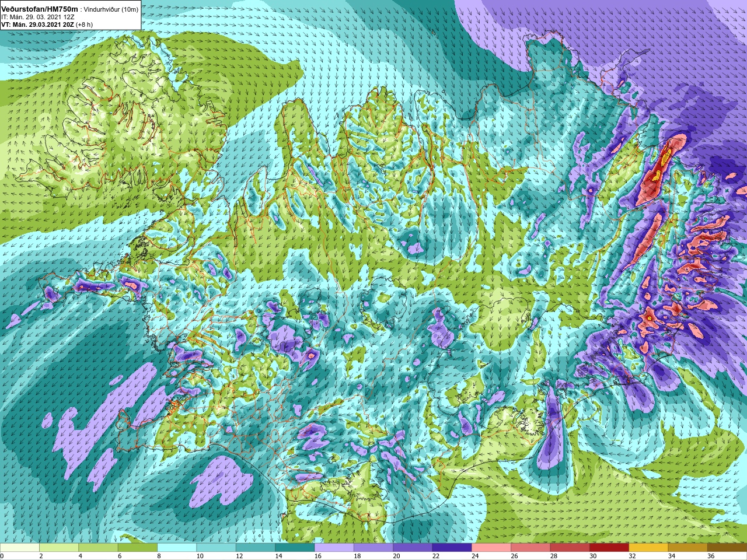The image size is (747, 560).
Task: Pick the 32–34 yellow-gold legend swatch
Action: [648, 547]
